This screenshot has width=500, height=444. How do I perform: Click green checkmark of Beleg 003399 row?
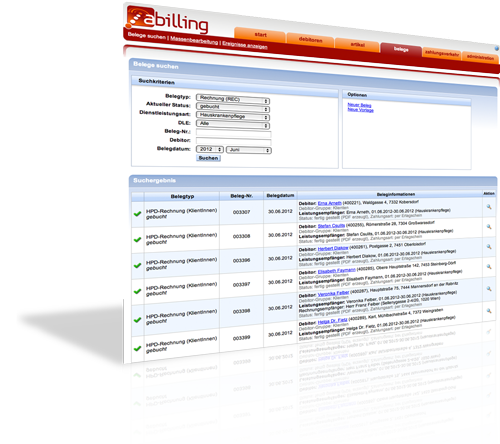click(x=137, y=349)
